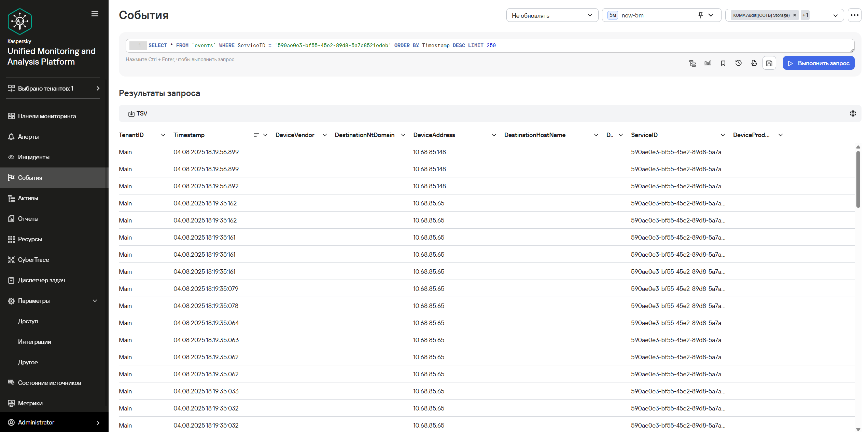Open the Не обновлять refresh dropdown
The height and width of the screenshot is (432, 868).
(552, 15)
